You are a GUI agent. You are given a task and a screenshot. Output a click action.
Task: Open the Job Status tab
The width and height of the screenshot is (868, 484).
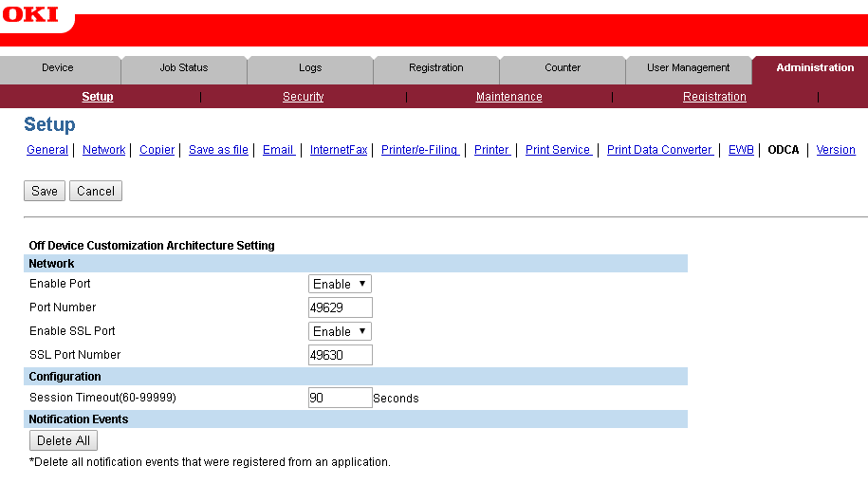tap(183, 68)
